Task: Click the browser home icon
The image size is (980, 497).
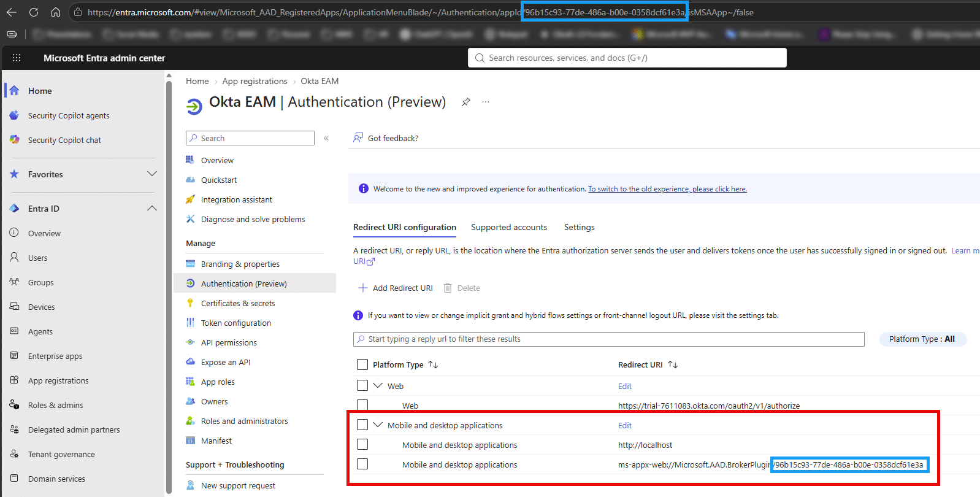Action: [x=56, y=12]
